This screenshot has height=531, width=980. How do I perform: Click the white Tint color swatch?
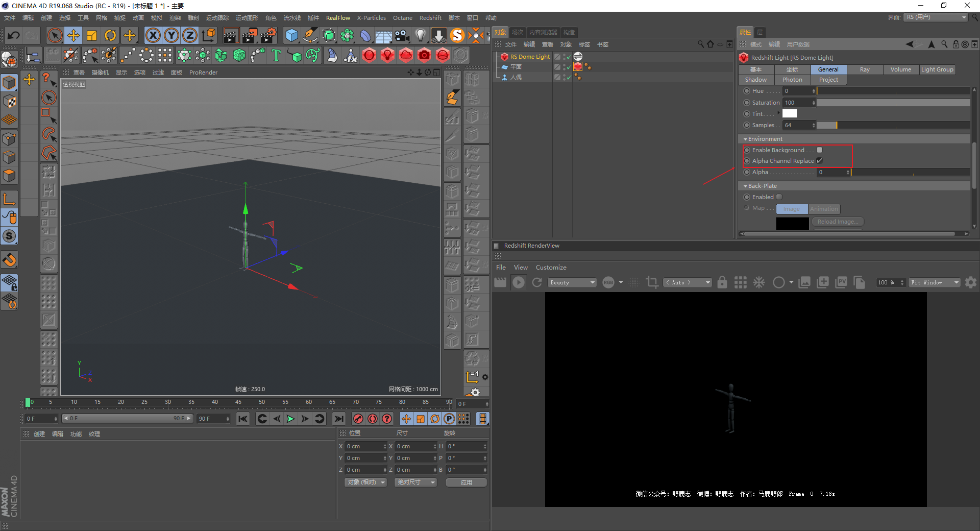point(790,113)
